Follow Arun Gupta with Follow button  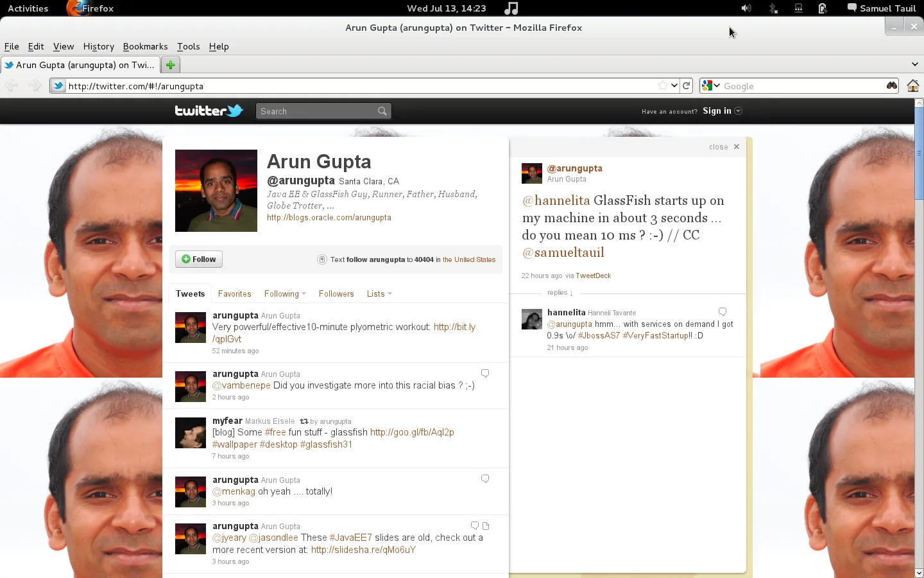(199, 259)
